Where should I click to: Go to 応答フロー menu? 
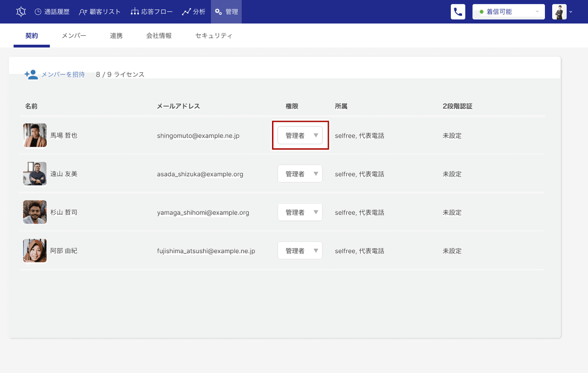click(x=151, y=12)
